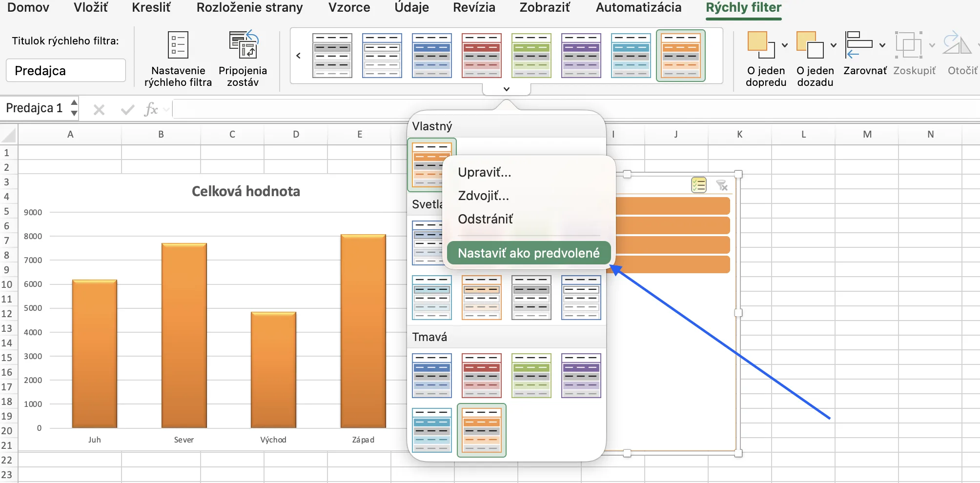Click the Zarovnať align icon

click(859, 45)
